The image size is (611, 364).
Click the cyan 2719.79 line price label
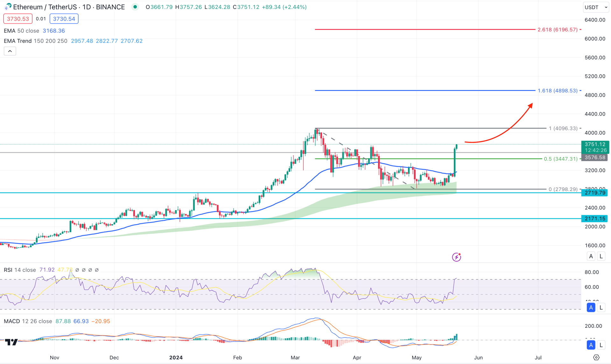[595, 193]
